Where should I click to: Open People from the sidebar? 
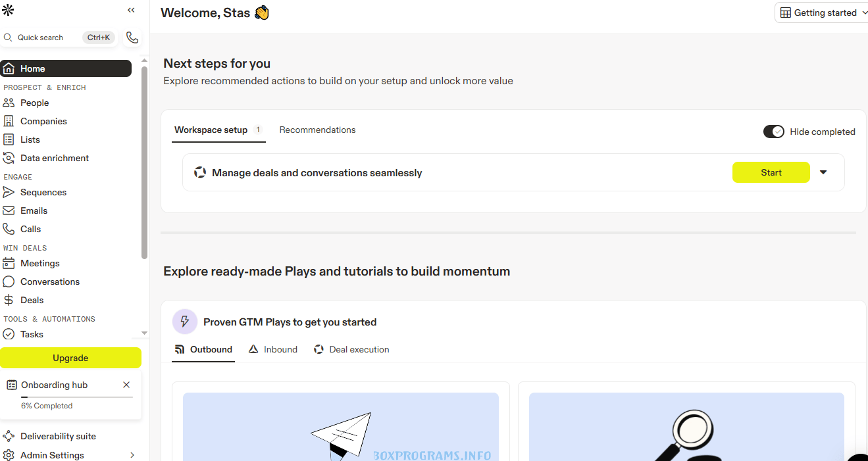[34, 103]
